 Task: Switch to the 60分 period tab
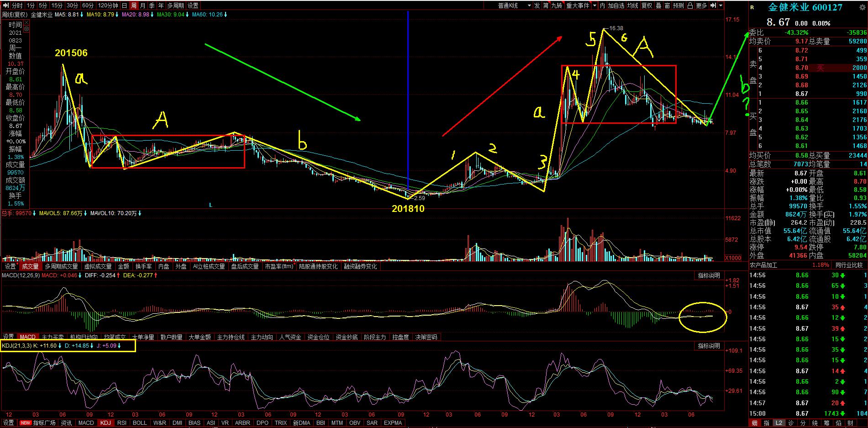[88, 5]
